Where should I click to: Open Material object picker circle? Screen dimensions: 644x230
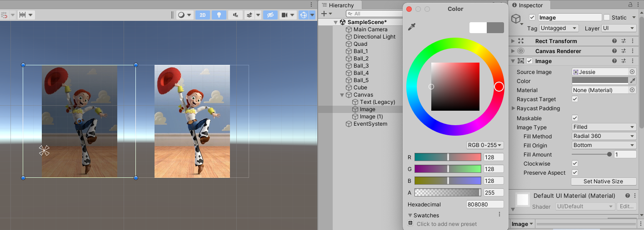[632, 90]
